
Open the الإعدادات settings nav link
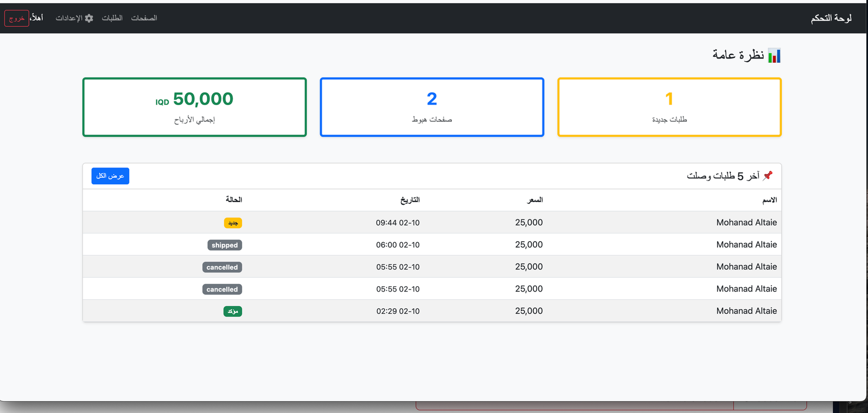(x=69, y=18)
